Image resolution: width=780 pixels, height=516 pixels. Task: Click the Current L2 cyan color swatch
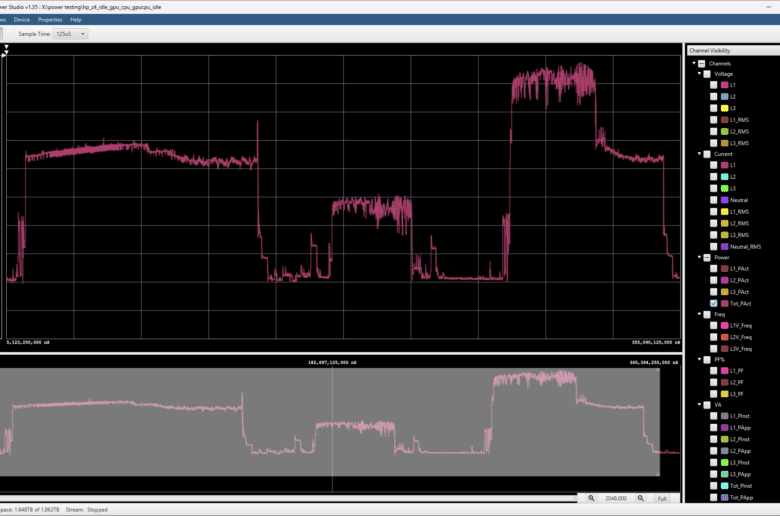(x=725, y=177)
